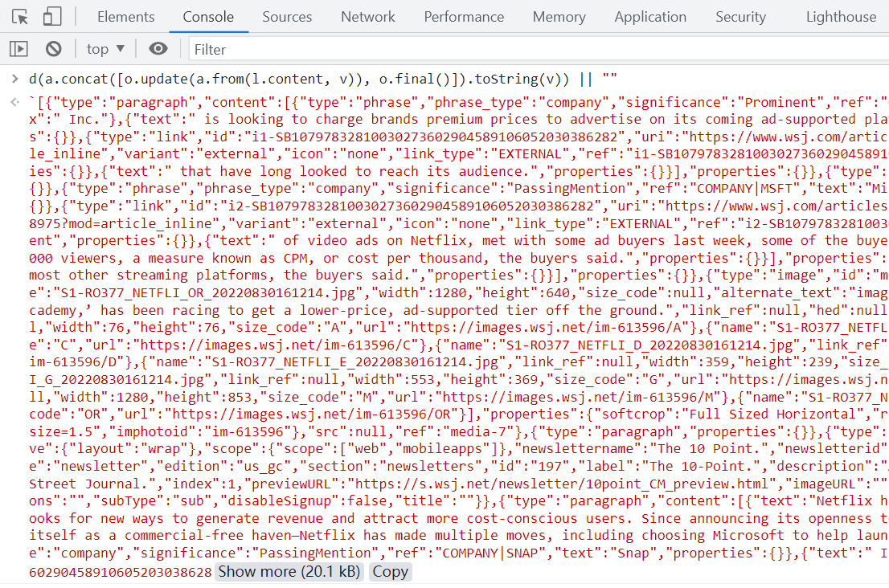Select the Console tab
Image resolution: width=889 pixels, height=588 pixels.
(208, 17)
